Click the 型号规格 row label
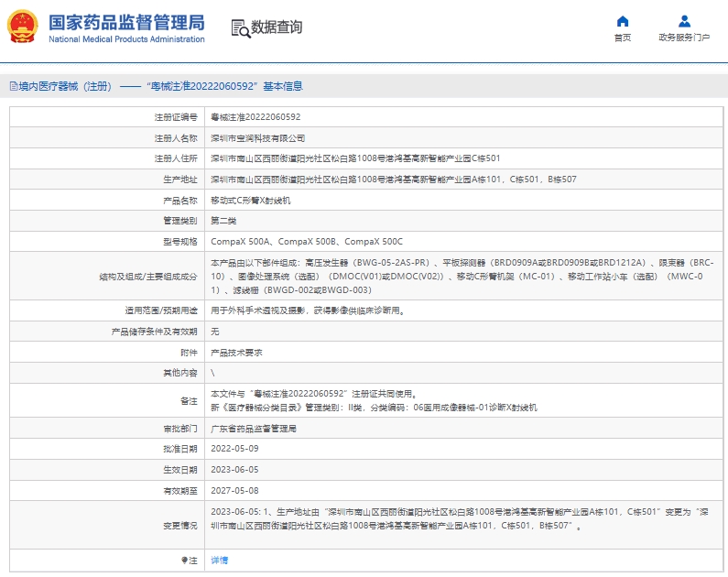 pos(180,242)
